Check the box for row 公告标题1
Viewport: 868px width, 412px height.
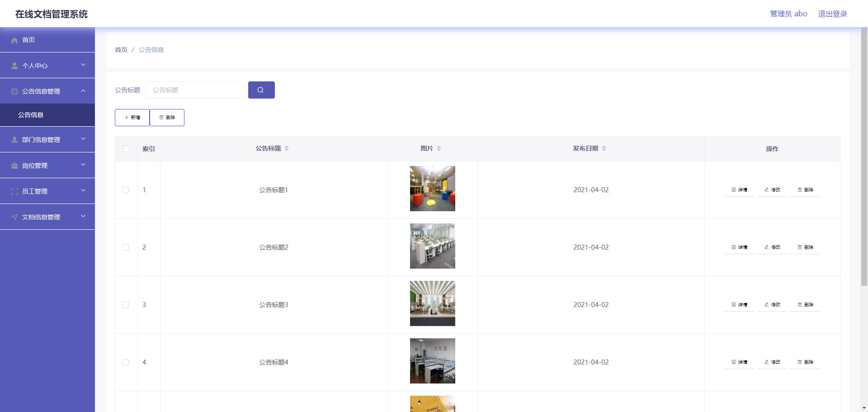[126, 190]
